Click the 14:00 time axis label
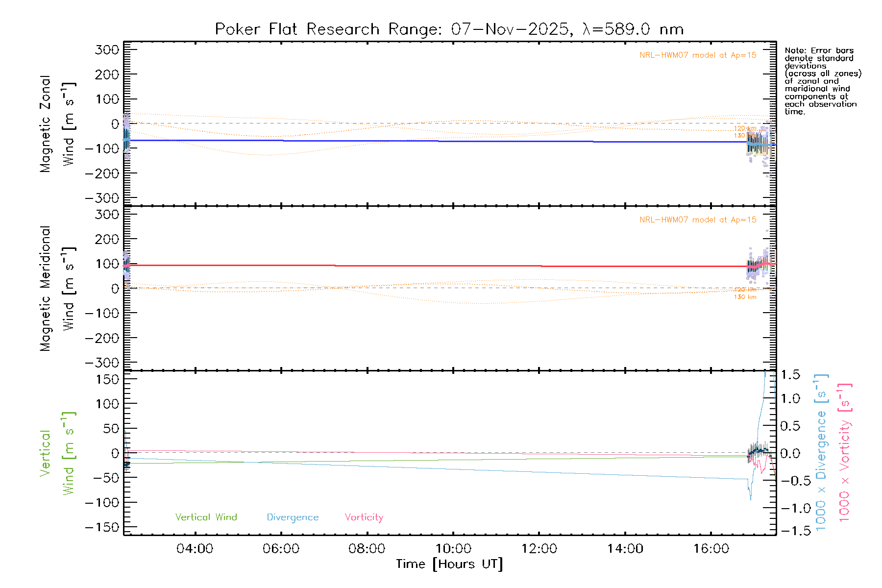882x588 pixels. [625, 549]
